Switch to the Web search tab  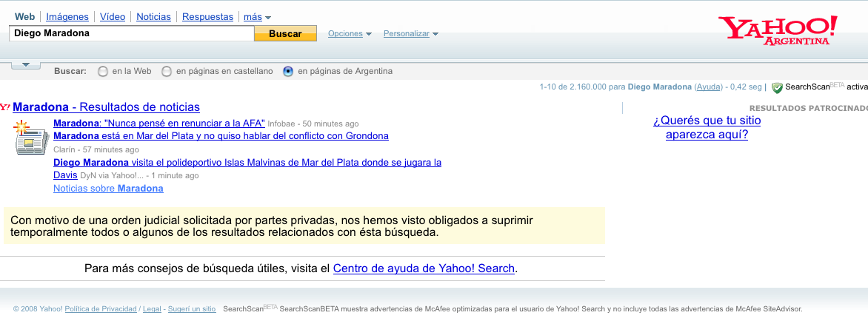point(25,17)
